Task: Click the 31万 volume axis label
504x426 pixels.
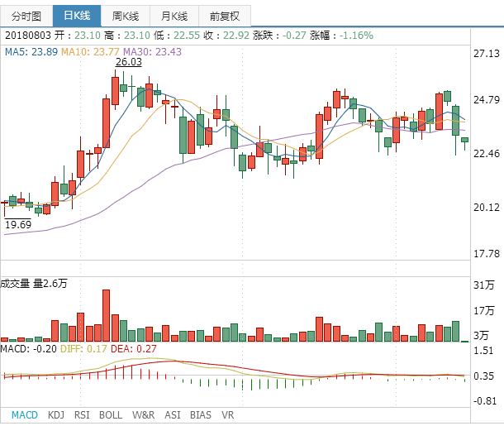Action: coord(483,285)
